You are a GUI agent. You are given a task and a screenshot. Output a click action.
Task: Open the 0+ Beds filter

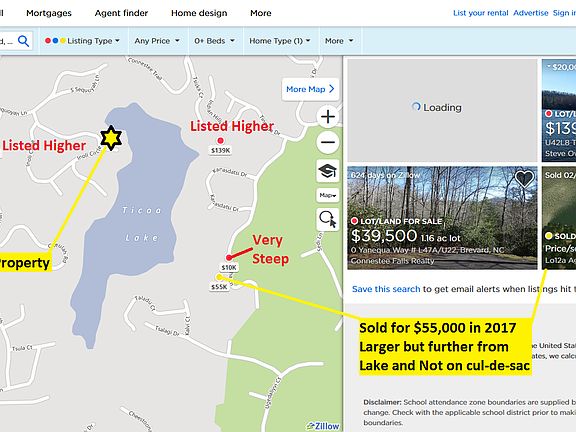(x=215, y=41)
